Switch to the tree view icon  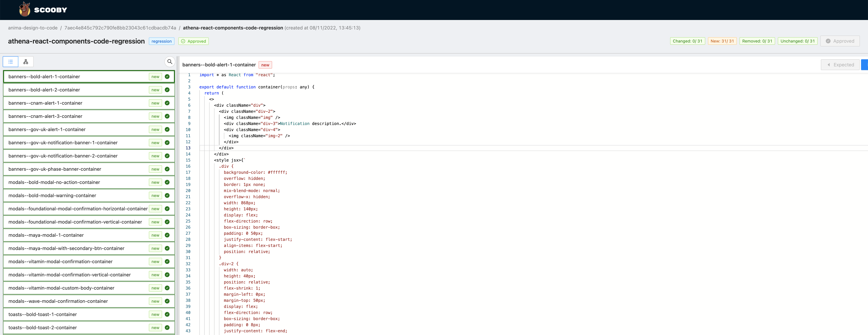26,62
